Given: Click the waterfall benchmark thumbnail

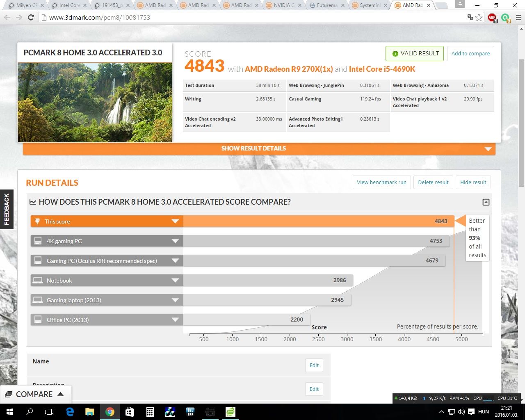Looking at the screenshot, I should (95, 103).
